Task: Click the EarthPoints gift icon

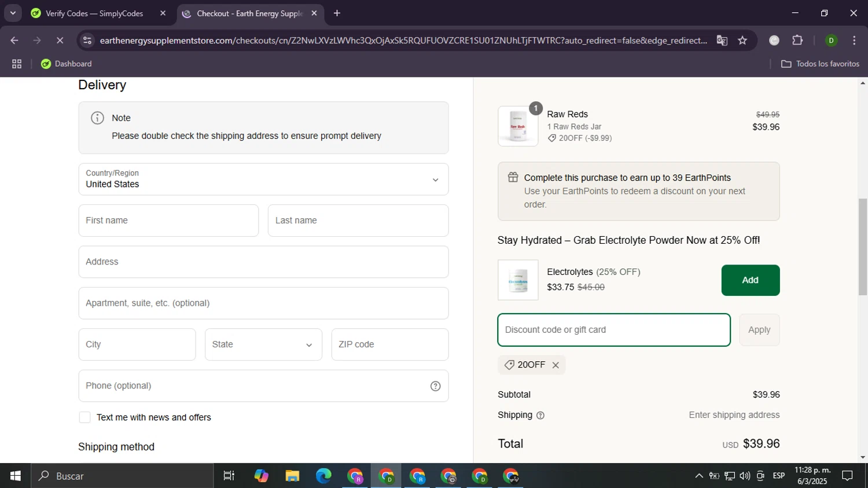Action: click(x=513, y=178)
